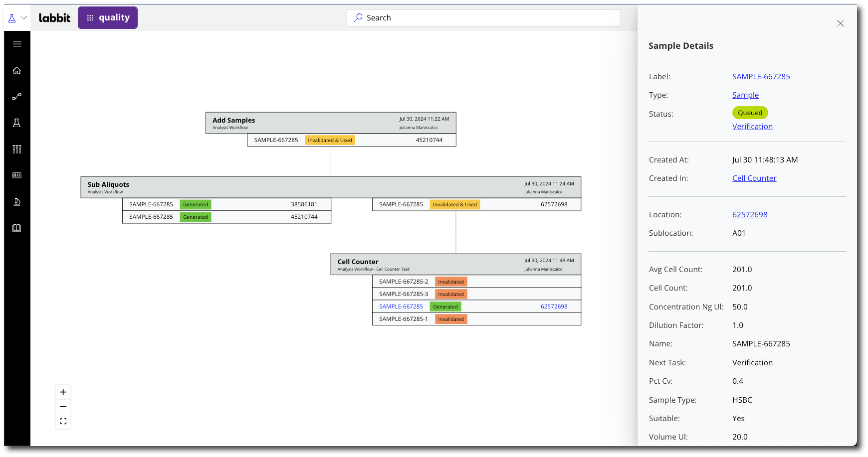Viewport: 868px width, 457px height.
Task: Open the microscope sidebar icon
Action: (x=17, y=202)
